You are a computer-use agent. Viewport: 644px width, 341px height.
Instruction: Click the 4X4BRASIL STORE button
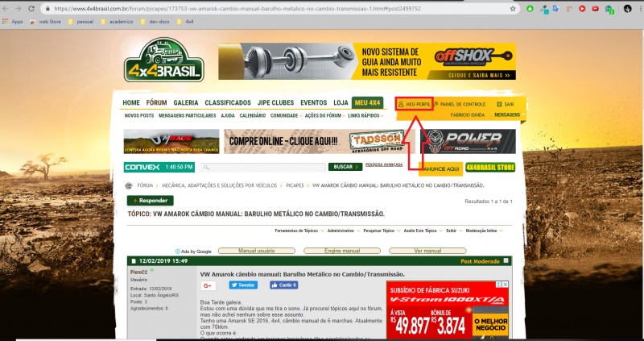coord(490,168)
